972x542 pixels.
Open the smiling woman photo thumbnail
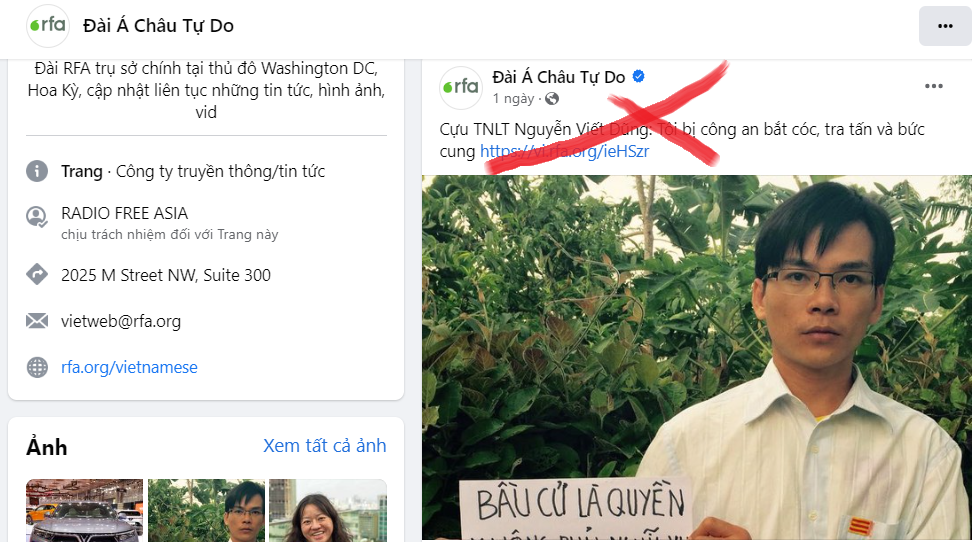tap(328, 510)
